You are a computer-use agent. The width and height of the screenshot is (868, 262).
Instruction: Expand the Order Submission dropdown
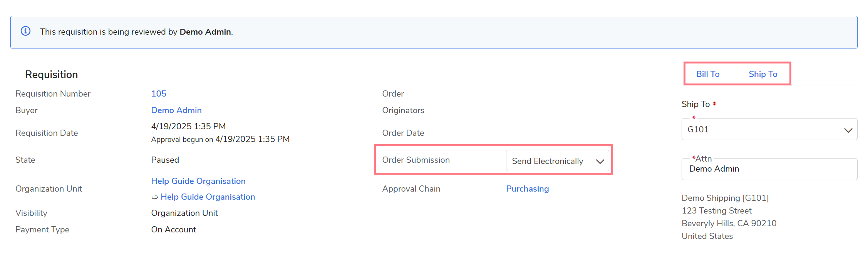547,161
